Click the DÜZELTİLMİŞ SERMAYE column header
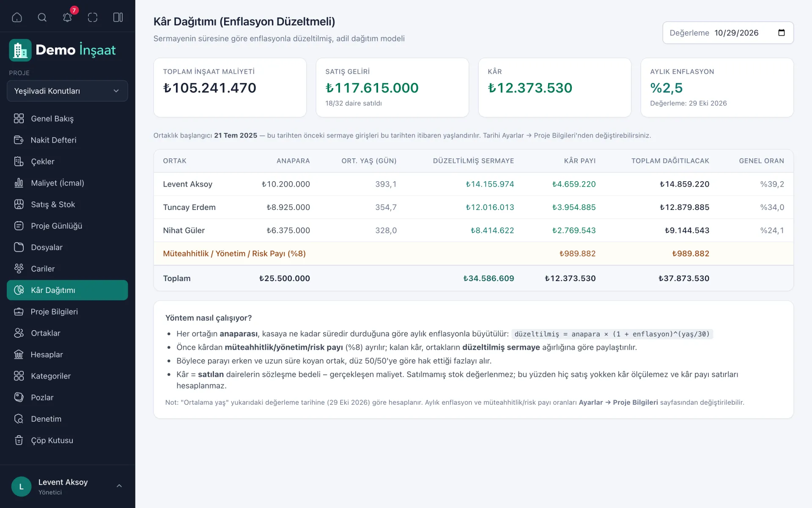Viewport: 812px width, 508px height. [x=473, y=161]
